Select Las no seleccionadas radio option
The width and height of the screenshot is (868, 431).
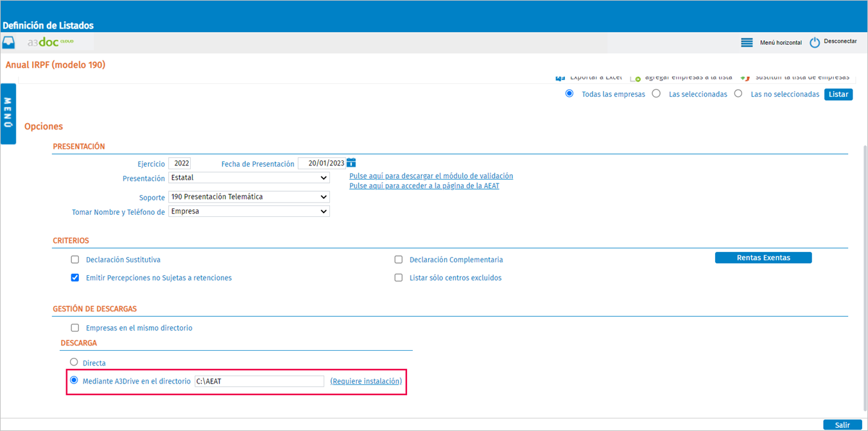coord(738,94)
